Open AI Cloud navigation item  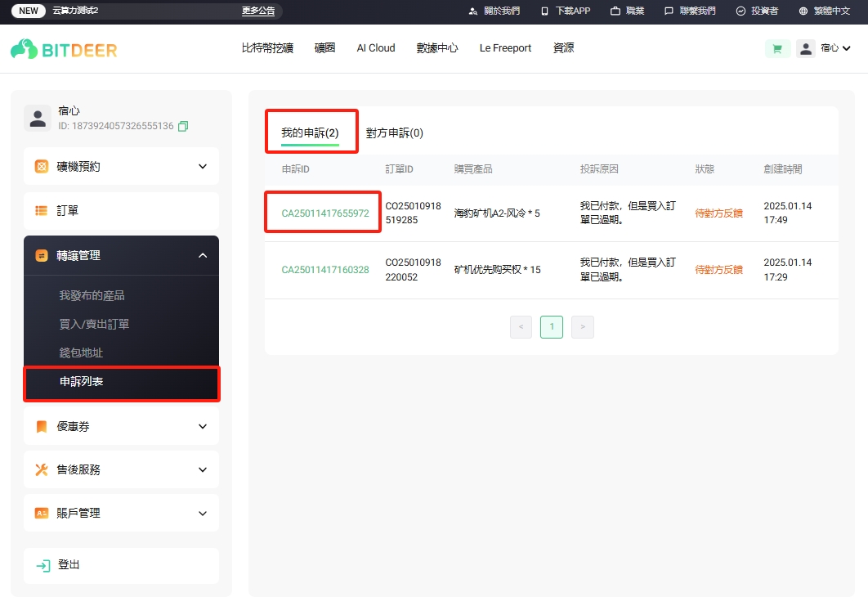coord(376,48)
